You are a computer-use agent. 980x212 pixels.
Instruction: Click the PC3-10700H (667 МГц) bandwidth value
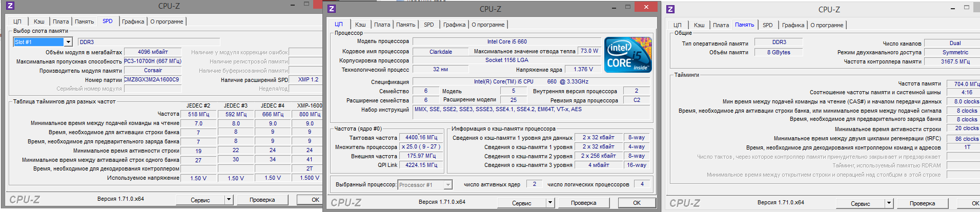click(153, 61)
